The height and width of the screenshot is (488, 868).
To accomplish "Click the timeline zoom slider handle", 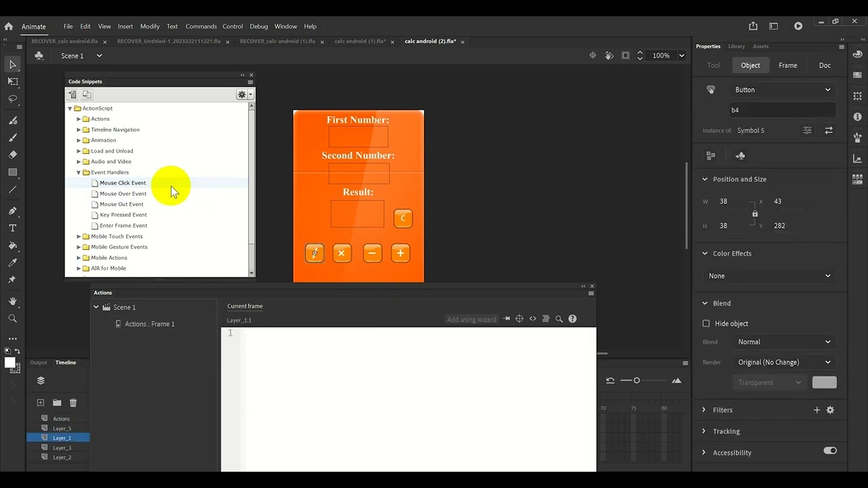I will 637,380.
